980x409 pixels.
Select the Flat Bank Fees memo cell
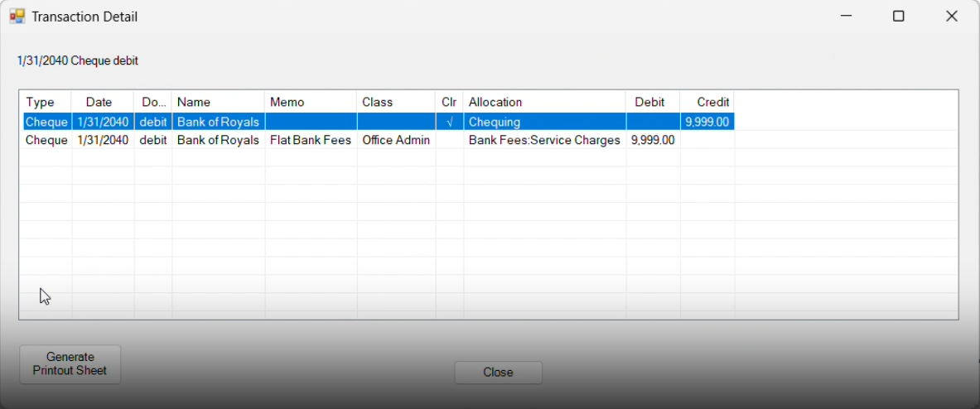[311, 140]
